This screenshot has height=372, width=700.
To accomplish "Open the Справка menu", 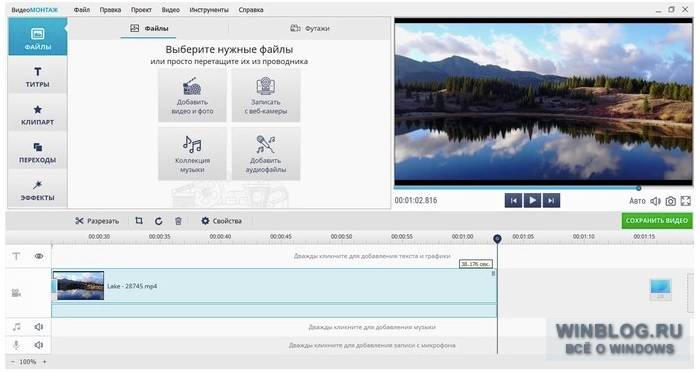I will pyautogui.click(x=251, y=9).
